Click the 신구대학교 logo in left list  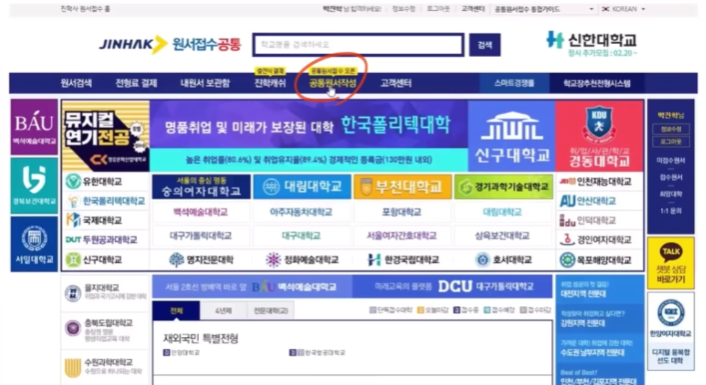[94, 260]
